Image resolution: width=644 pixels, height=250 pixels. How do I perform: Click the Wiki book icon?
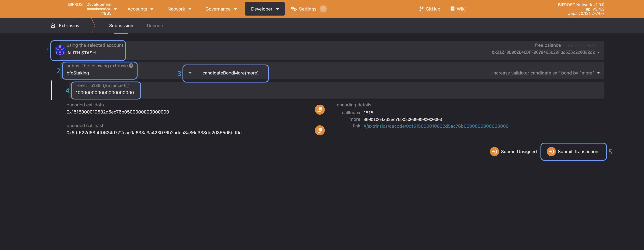(452, 9)
